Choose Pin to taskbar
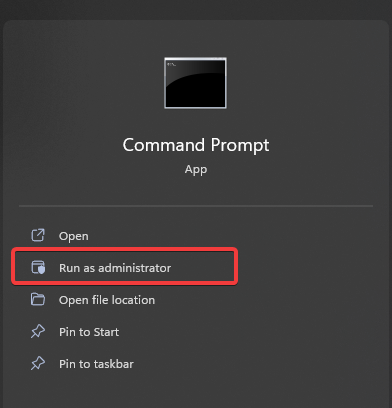The width and height of the screenshot is (392, 408). point(96,364)
